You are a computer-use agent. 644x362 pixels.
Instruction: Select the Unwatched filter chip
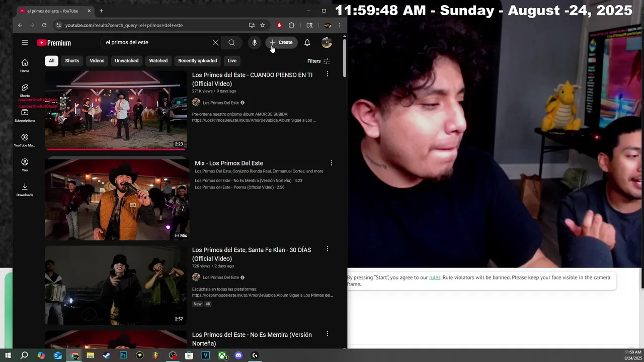tap(127, 61)
